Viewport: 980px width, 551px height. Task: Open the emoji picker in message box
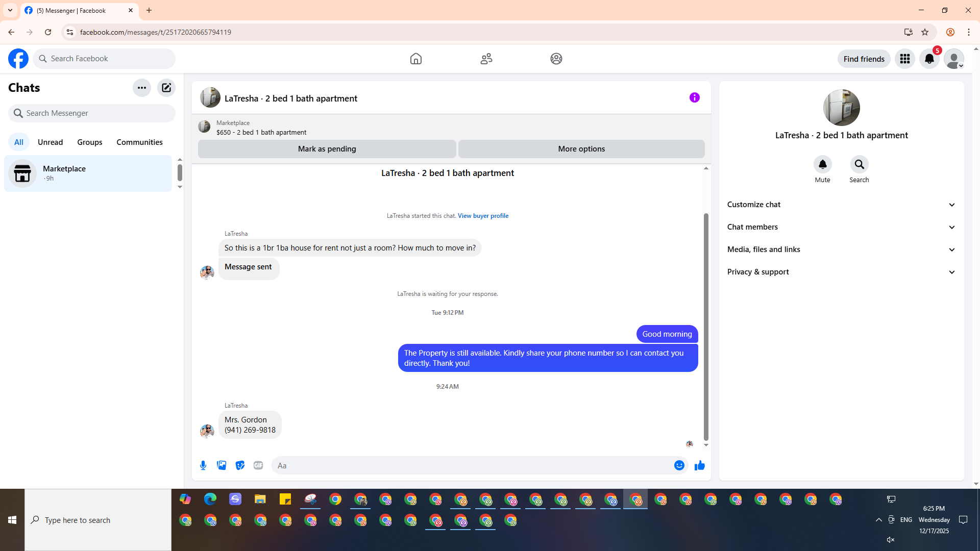click(x=679, y=465)
